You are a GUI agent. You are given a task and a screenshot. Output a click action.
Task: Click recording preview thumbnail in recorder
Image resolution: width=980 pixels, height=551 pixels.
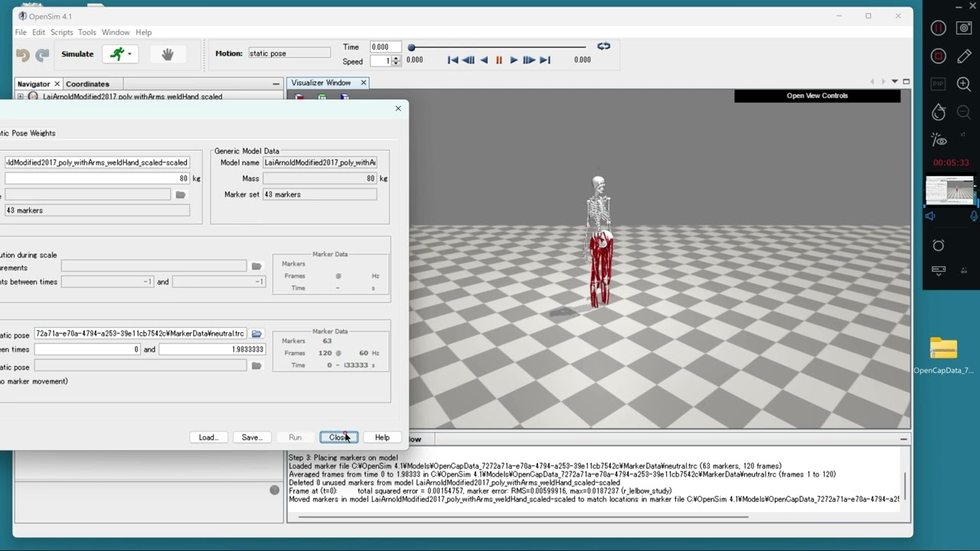coord(949,191)
